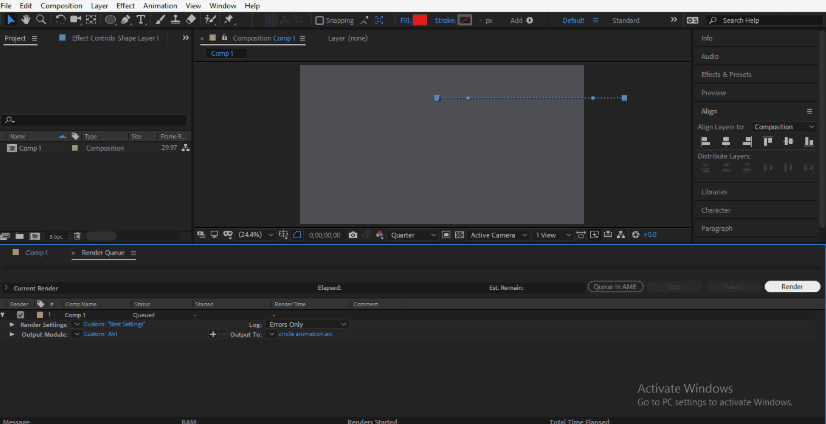Select the Eraser tool
This screenshot has width=826, height=424.
tap(191, 19)
